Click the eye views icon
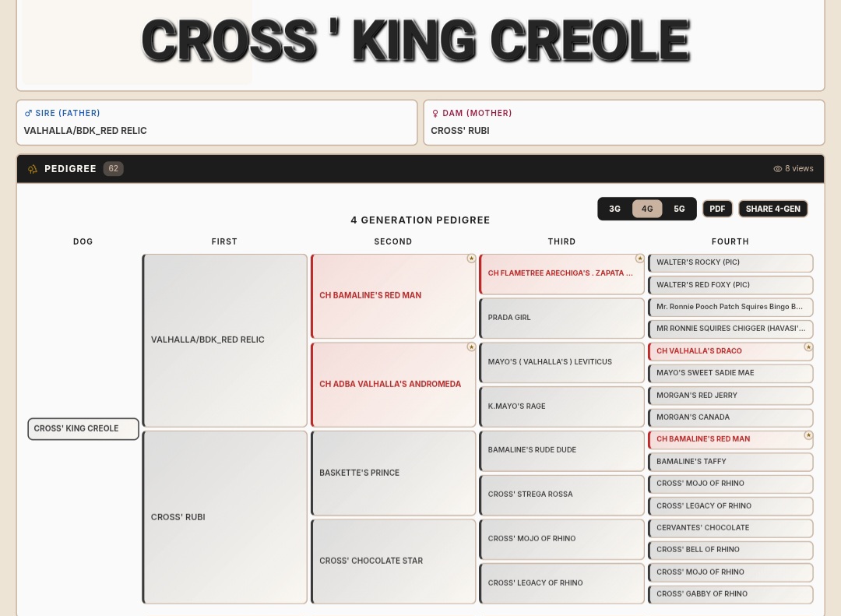841x616 pixels. pyautogui.click(x=777, y=168)
